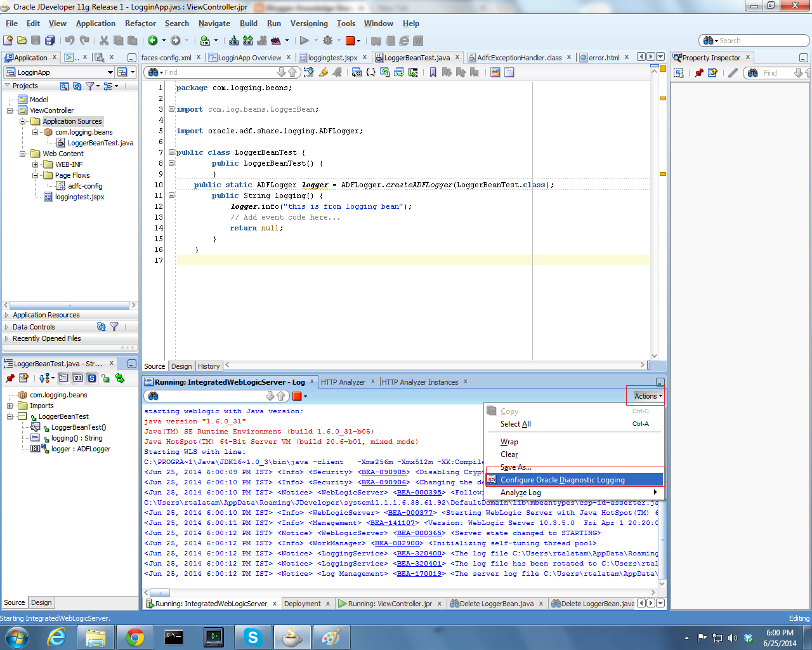Click the BEA-320400 message link

pyautogui.click(x=419, y=554)
